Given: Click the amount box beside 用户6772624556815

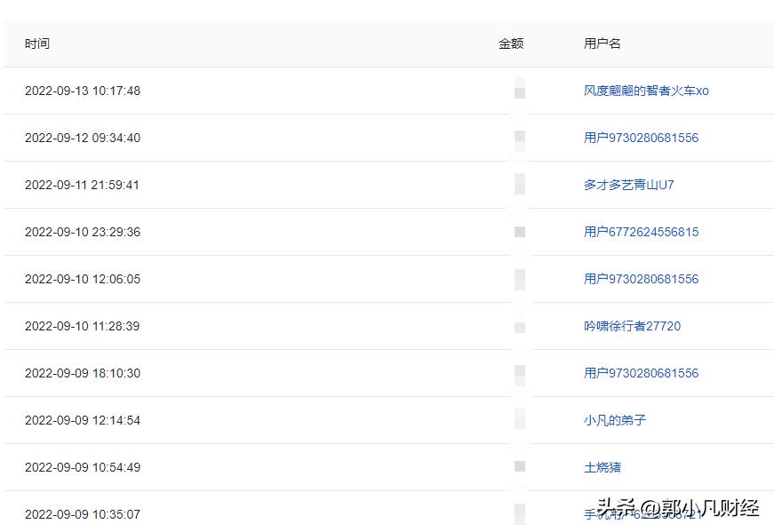Looking at the screenshot, I should point(519,232).
